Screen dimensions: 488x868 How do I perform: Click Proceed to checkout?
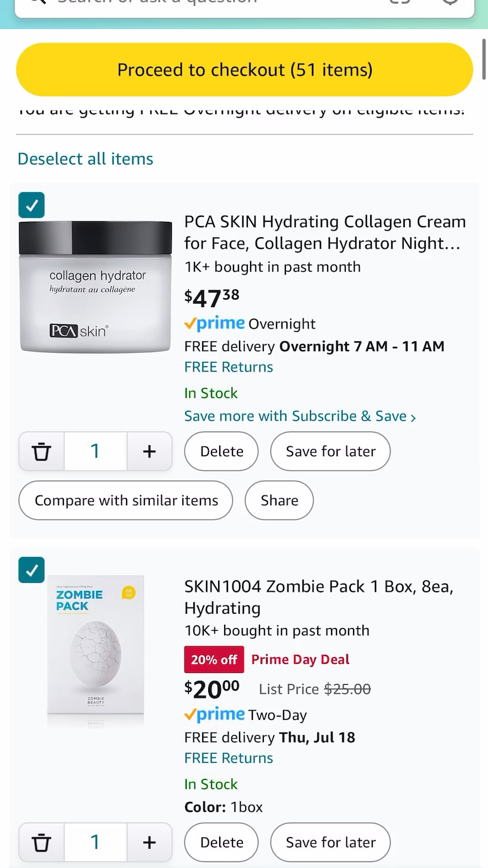pyautogui.click(x=245, y=69)
